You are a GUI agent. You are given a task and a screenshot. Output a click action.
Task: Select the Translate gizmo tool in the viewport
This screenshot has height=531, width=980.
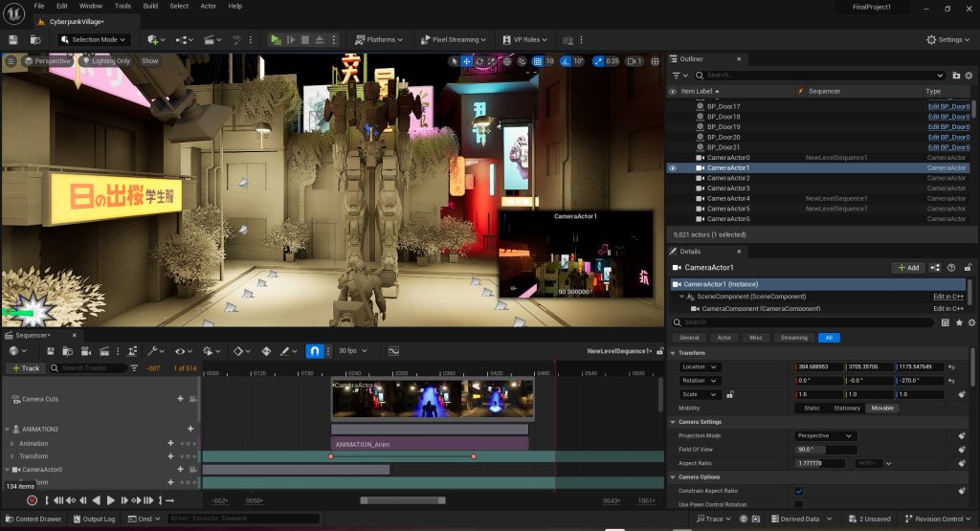tap(466, 61)
